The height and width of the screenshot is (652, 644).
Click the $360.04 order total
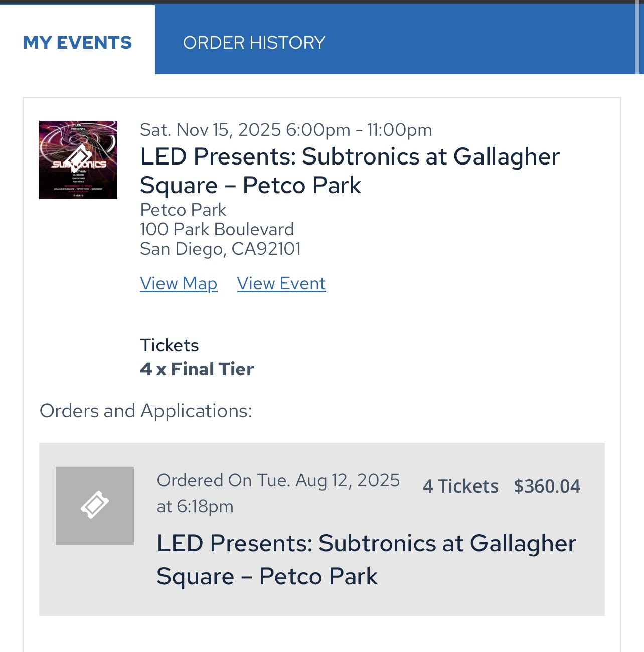547,485
